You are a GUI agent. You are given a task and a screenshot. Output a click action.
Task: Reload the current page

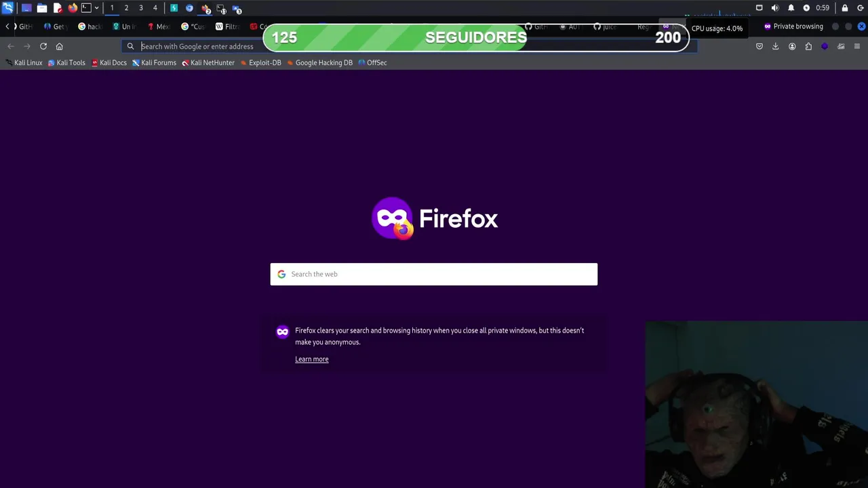click(x=43, y=46)
